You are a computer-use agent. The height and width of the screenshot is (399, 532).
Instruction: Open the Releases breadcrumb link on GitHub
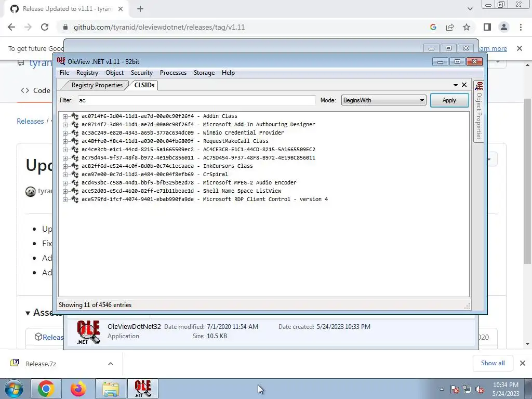tap(30, 121)
